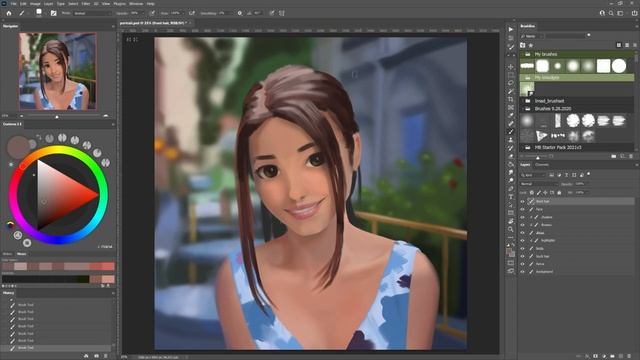This screenshot has height=360, width=640.
Task: Select the round hard brush in My brushes
Action: pos(619,65)
